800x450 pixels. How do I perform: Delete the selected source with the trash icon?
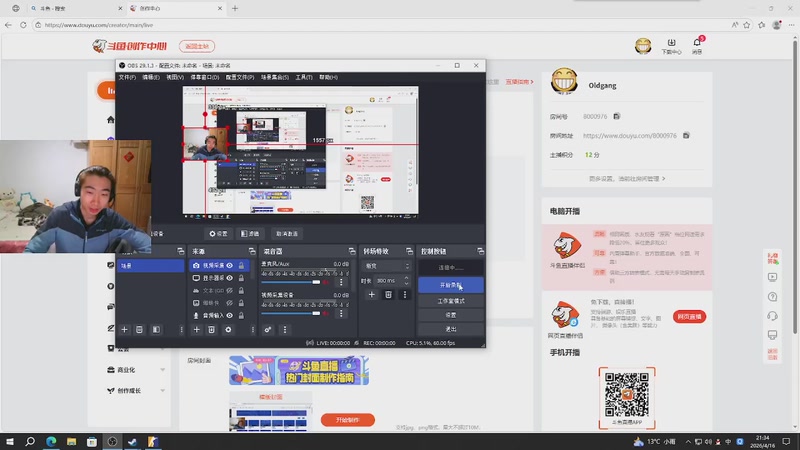point(211,330)
